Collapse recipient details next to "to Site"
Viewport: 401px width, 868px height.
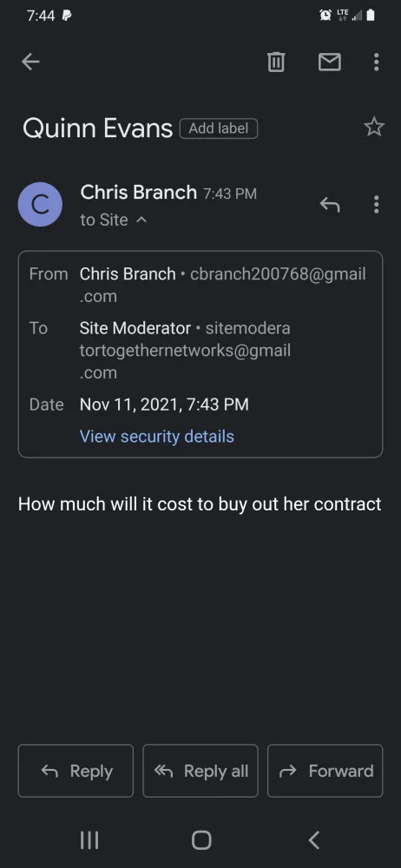point(141,220)
